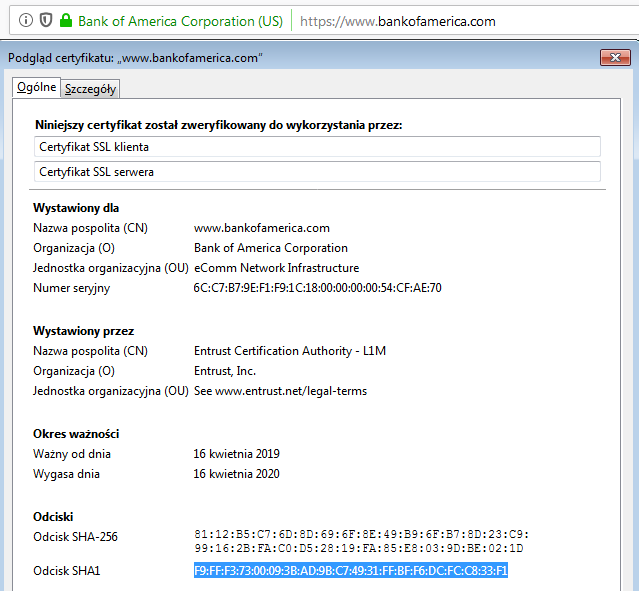
Task: Click the https://www.bankofamerica.com URL field
Action: click(398, 21)
